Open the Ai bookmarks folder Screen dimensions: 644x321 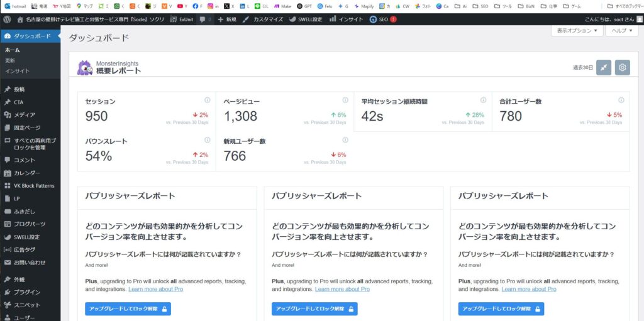coord(461,6)
